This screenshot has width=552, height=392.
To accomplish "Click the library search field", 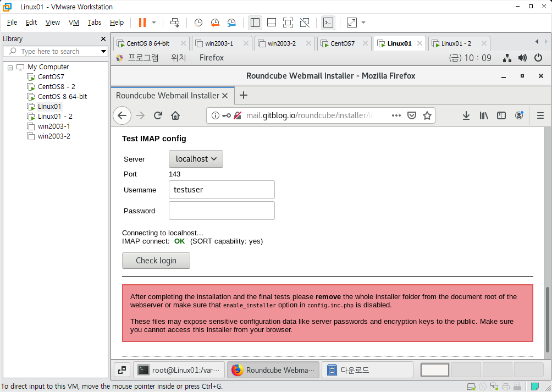I will (x=54, y=51).
